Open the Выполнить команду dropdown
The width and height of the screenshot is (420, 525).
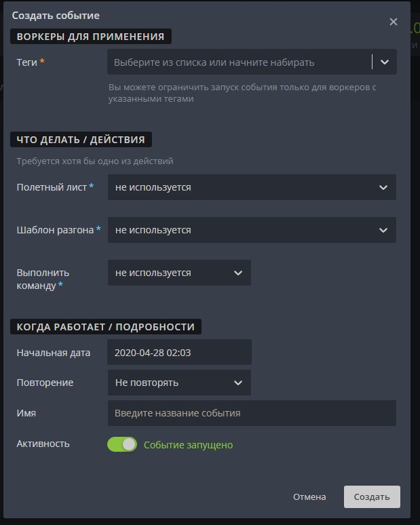179,273
